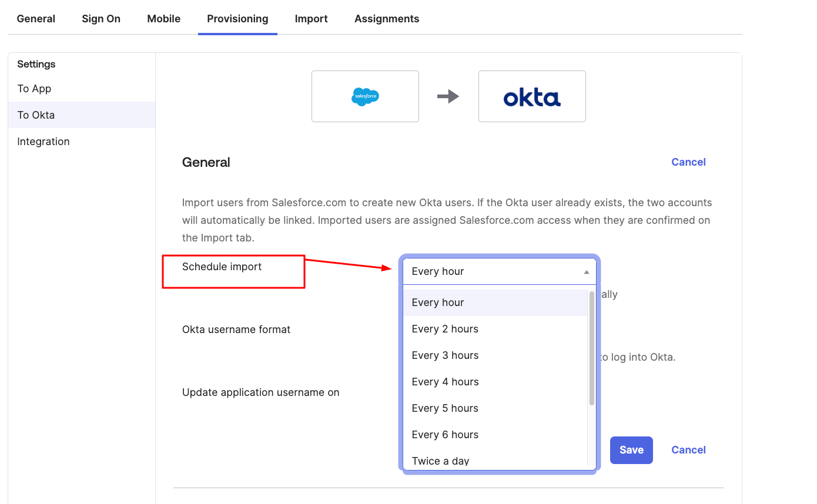Click the Settings sidebar heading
This screenshot has width=817, height=504.
36,64
